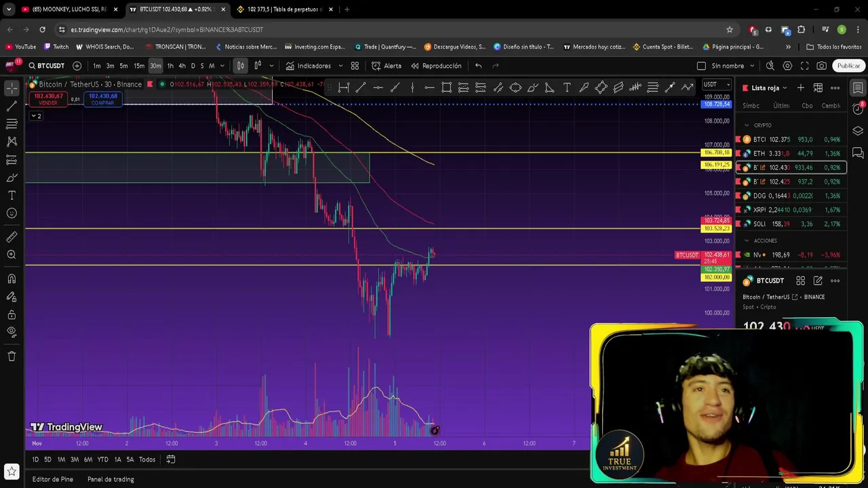Collapse the ACCIONES watchlist section
The height and width of the screenshot is (488, 868).
coord(747,241)
